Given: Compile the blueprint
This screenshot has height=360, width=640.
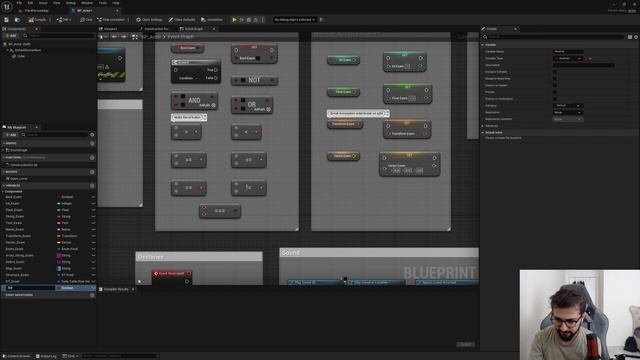Looking at the screenshot, I should [37, 20].
